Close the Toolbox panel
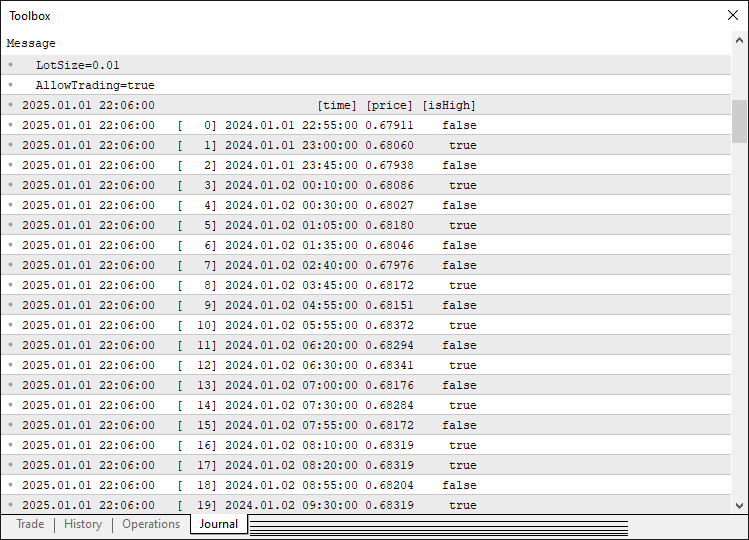 (x=733, y=15)
